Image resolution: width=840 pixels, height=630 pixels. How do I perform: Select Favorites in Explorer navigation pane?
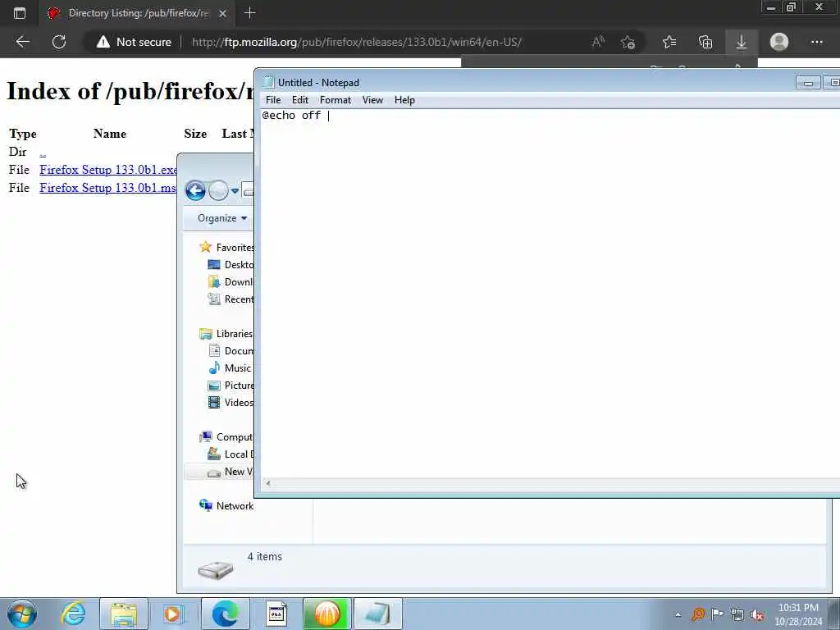click(x=226, y=248)
